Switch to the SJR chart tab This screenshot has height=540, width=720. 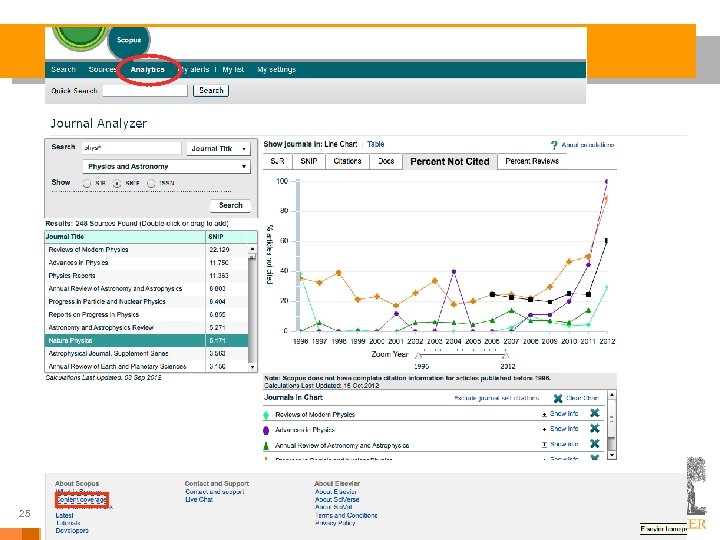pos(277,161)
